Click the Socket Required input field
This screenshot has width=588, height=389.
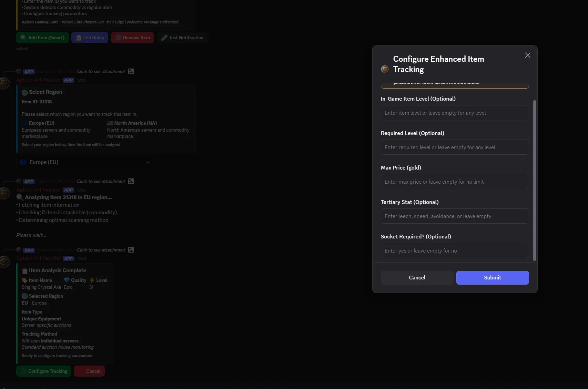point(455,250)
